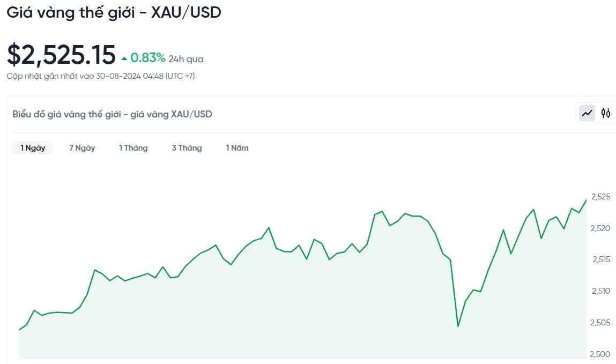Click the 2,525 y-axis label
This screenshot has height=364, width=616.
point(600,197)
